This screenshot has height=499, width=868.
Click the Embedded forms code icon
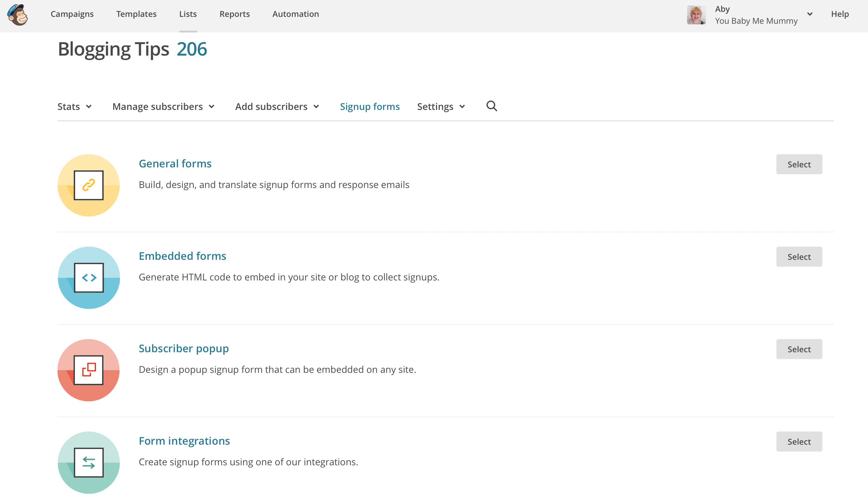point(89,278)
